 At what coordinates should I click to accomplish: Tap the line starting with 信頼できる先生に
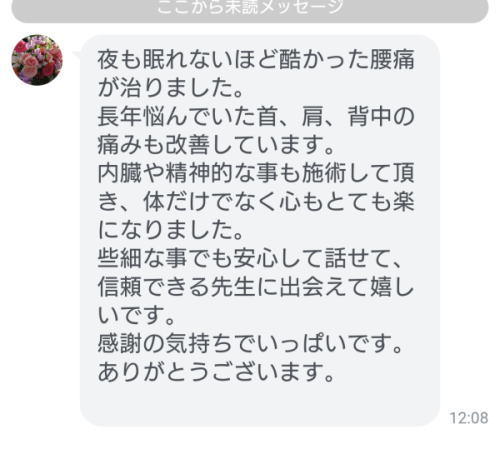coord(256,287)
